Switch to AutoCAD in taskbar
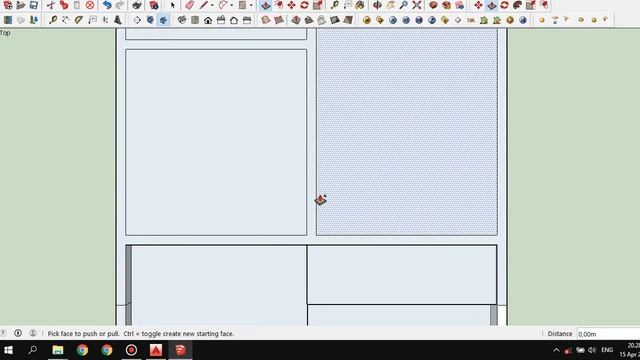 156,350
